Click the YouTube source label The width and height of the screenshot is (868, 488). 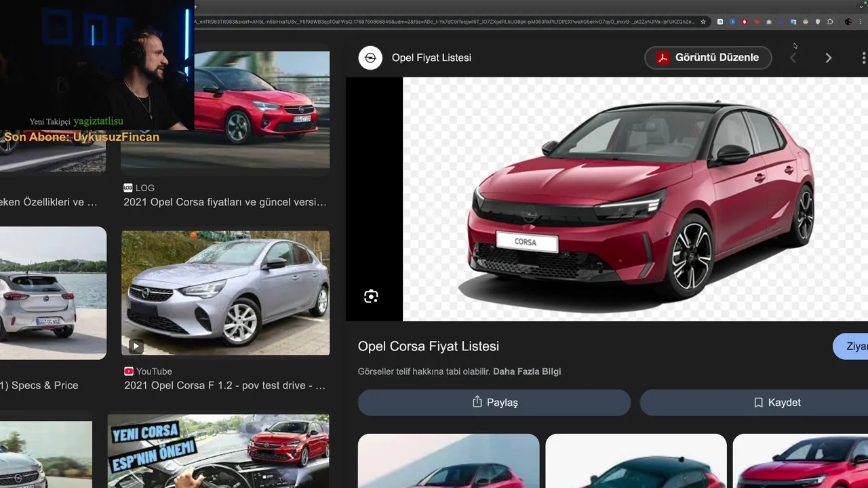(154, 371)
